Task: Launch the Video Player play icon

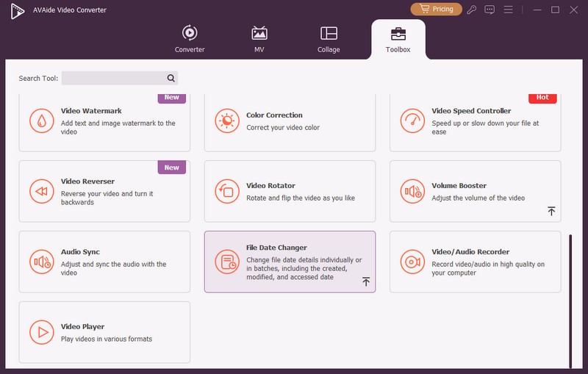Action: click(42, 332)
